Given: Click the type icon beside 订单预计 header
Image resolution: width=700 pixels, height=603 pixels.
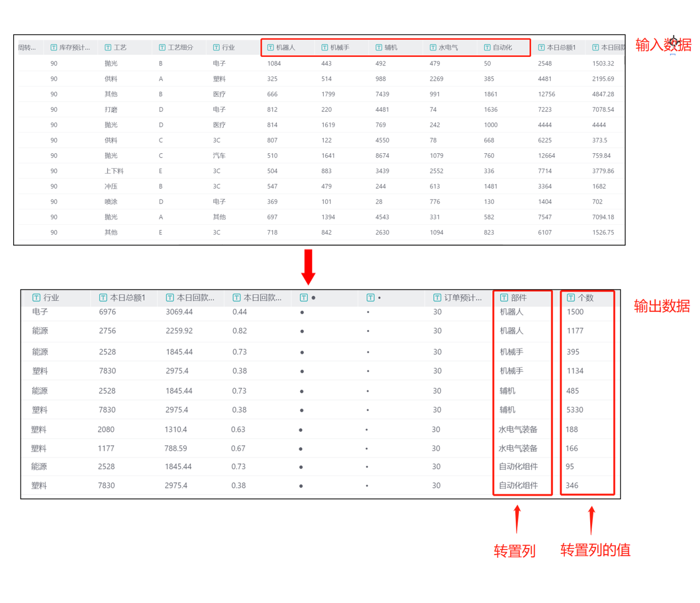Looking at the screenshot, I should 437,298.
